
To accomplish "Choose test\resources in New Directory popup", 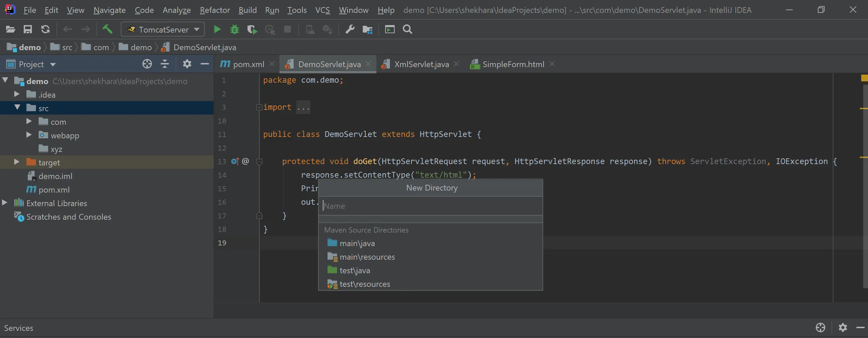I will coord(364,284).
